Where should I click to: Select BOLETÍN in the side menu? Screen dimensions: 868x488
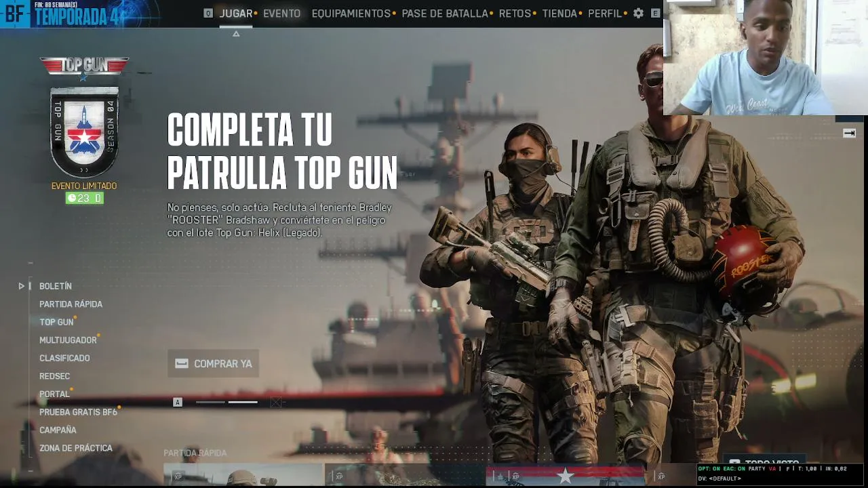56,286
